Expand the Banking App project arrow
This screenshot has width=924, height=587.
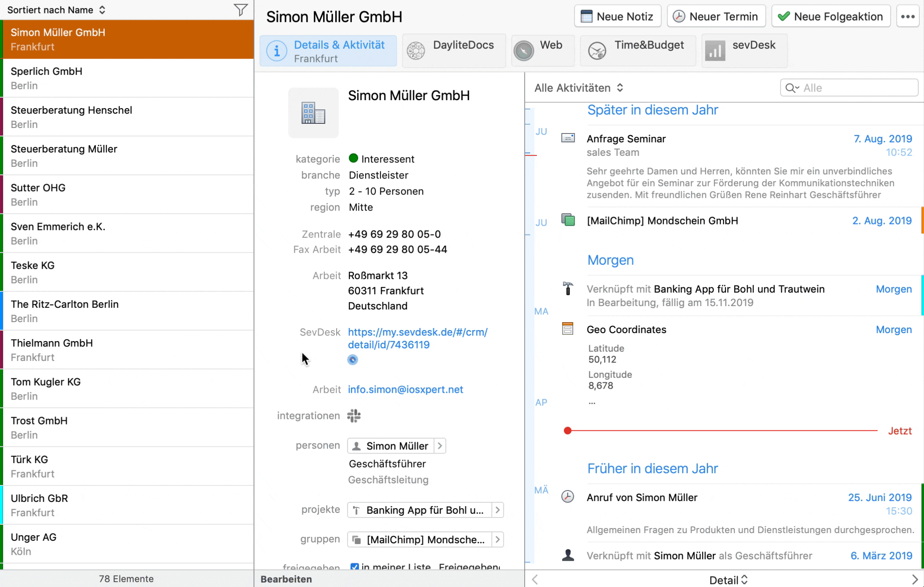coord(498,510)
